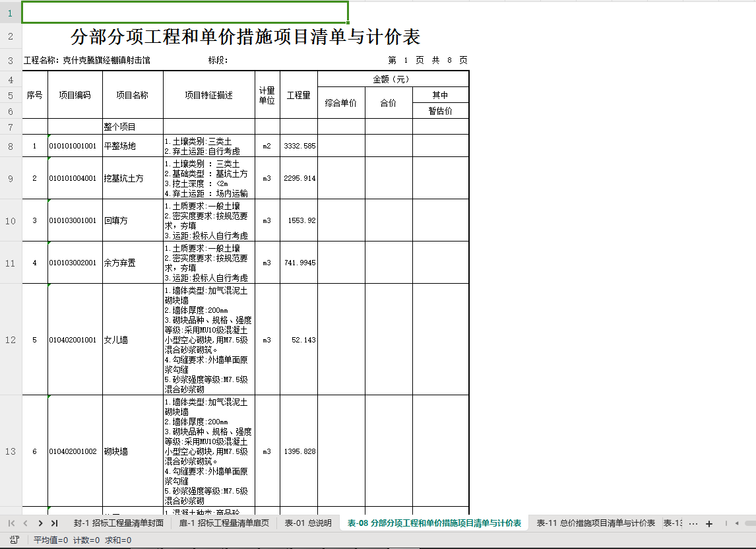Screen dimensions: 756x549
Task: Select row 12 header
Action: point(11,340)
